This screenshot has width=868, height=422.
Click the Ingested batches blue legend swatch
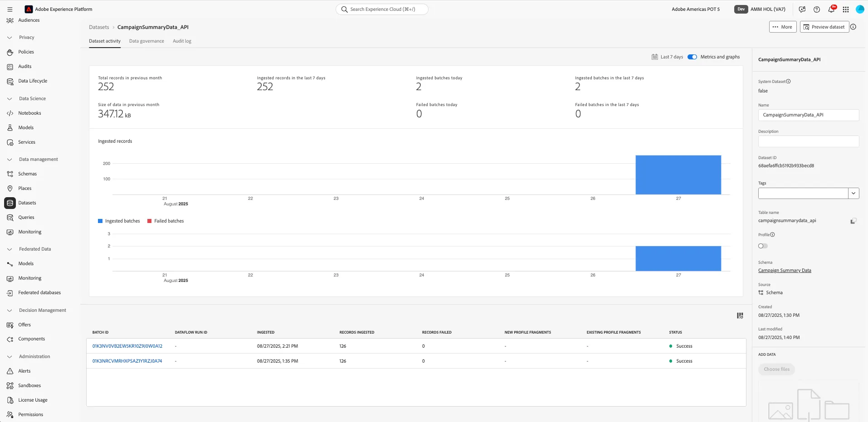tap(100, 221)
